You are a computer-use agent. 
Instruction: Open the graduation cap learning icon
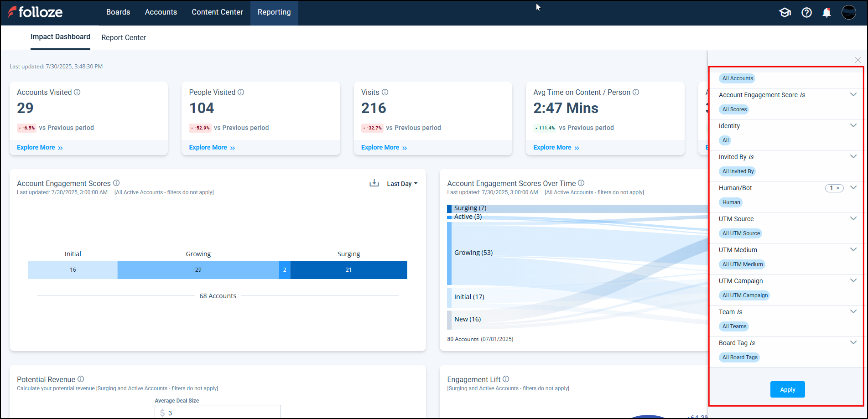coord(785,13)
